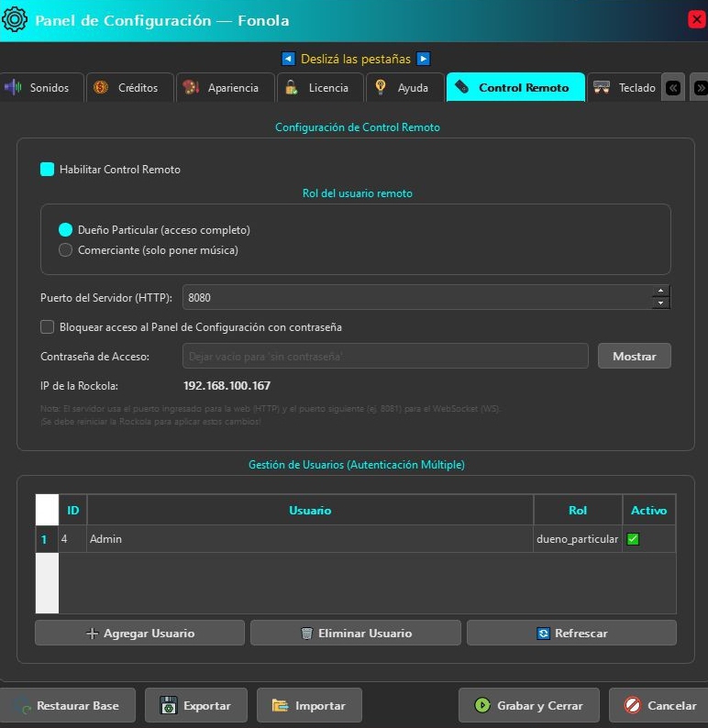This screenshot has height=728, width=708.
Task: Click the Mostrar password button
Action: pos(635,356)
